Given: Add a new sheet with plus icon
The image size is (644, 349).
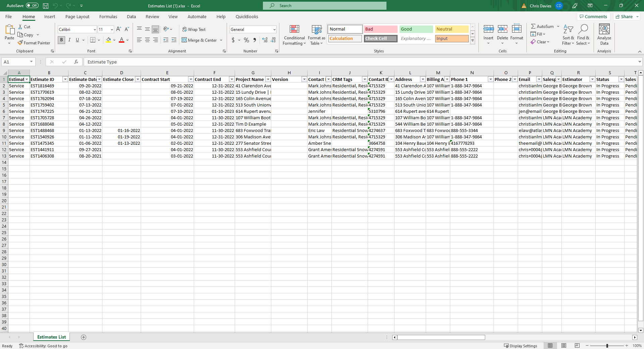Looking at the screenshot, I should 84,337.
